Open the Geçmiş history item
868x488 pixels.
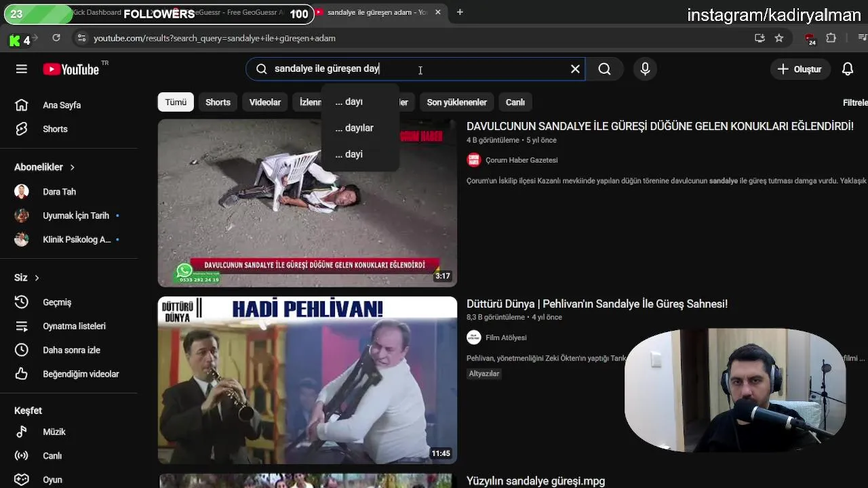pyautogui.click(x=57, y=302)
